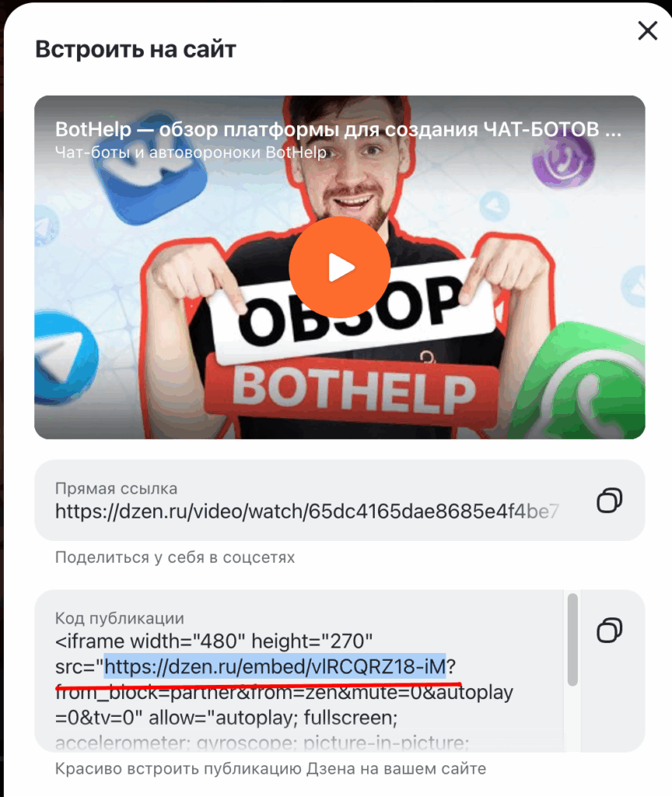Click the 'Красиво встроить публикацию Дзена' caption
The width and height of the screenshot is (672, 797).
click(270, 768)
